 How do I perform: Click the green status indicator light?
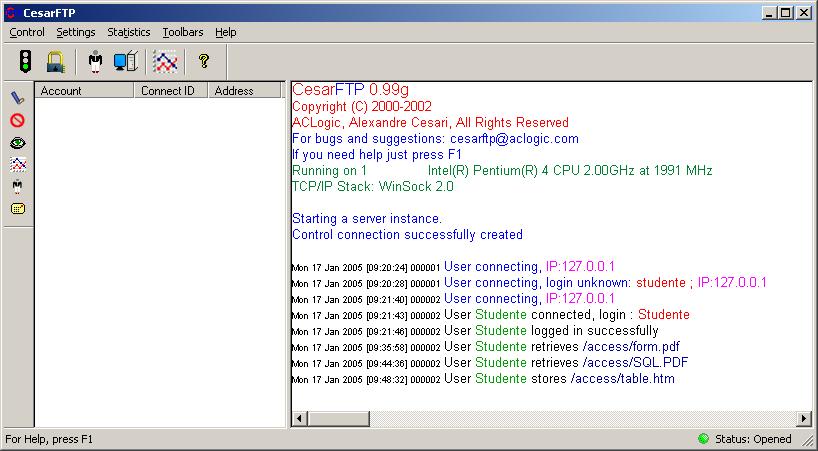pos(704,439)
